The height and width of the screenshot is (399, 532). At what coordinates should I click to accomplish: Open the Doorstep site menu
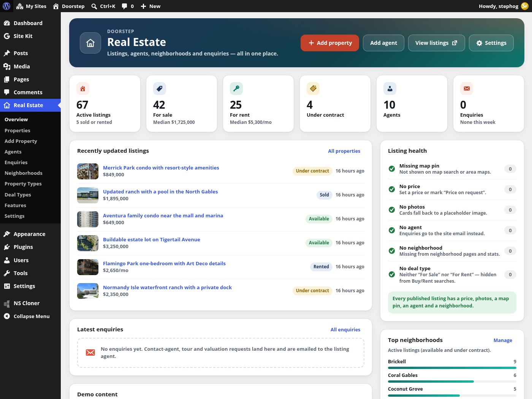pyautogui.click(x=68, y=6)
